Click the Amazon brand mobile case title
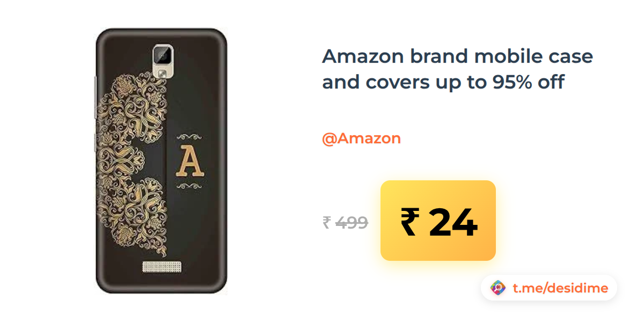This screenshot has height=322, width=644. tap(457, 69)
